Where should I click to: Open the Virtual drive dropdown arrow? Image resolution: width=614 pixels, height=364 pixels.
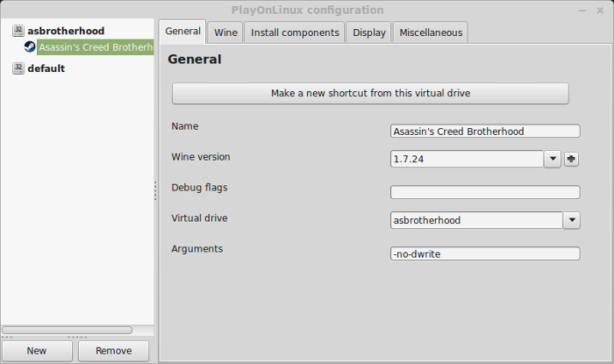pyautogui.click(x=572, y=220)
